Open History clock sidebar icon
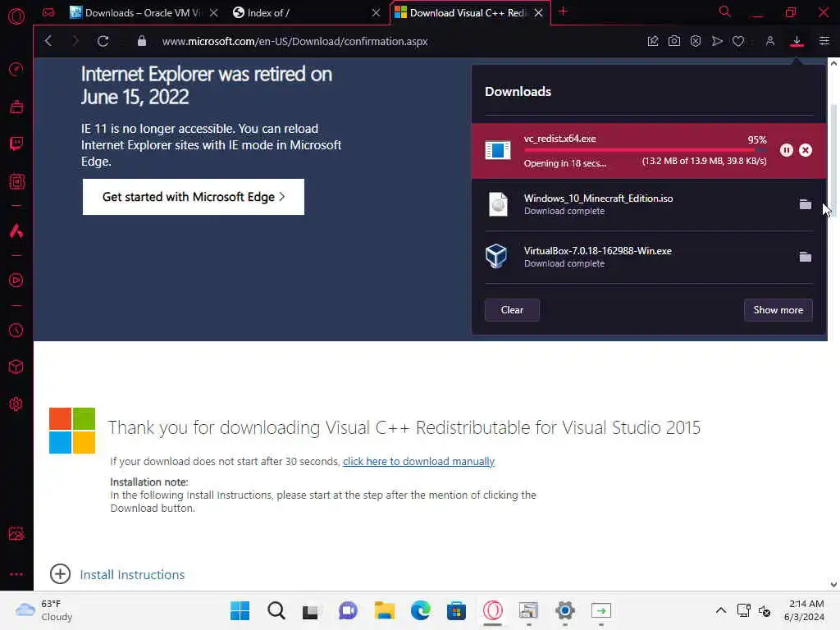This screenshot has width=840, height=630. point(16,330)
